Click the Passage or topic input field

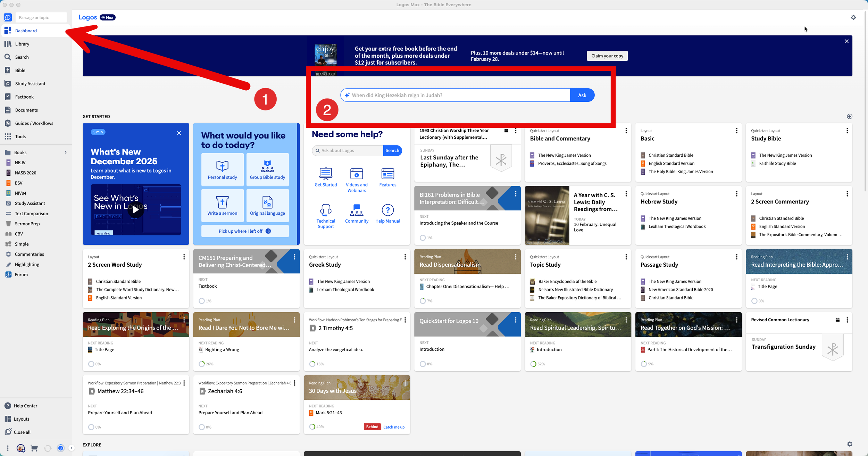pos(41,17)
